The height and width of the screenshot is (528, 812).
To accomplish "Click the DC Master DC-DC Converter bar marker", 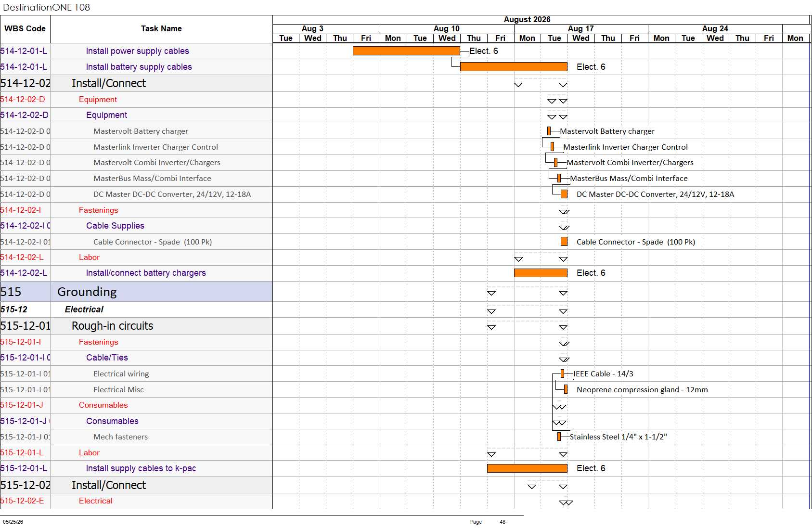I will [x=564, y=194].
